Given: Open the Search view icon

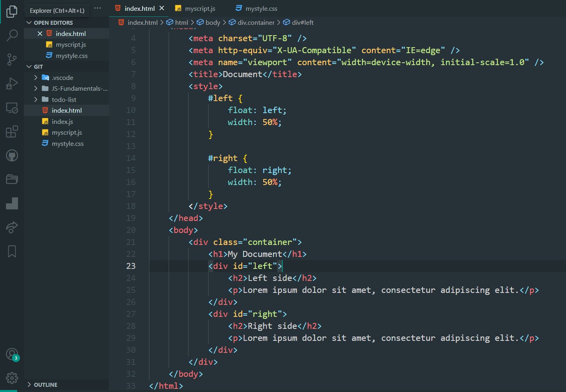Looking at the screenshot, I should (x=12, y=36).
